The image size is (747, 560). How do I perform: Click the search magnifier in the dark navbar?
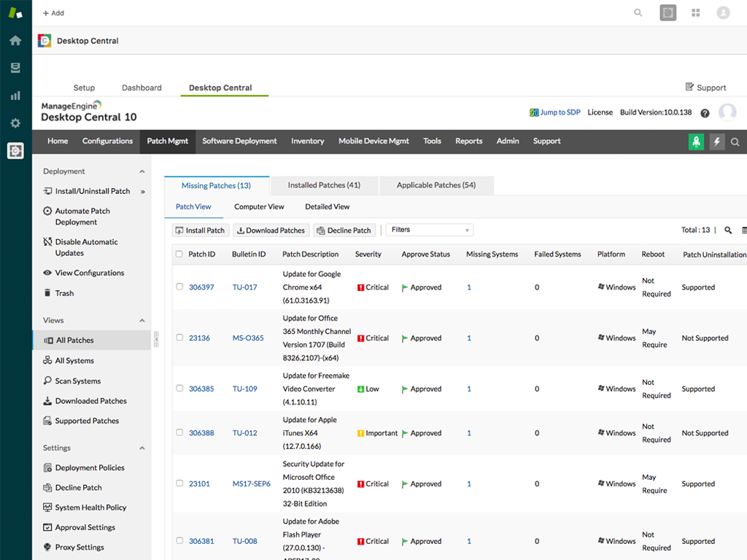click(737, 141)
